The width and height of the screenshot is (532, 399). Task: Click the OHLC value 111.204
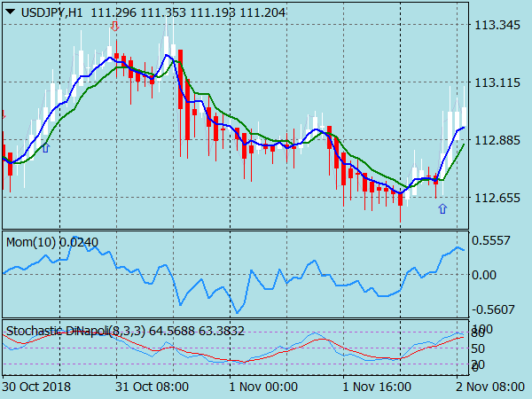[x=262, y=12]
